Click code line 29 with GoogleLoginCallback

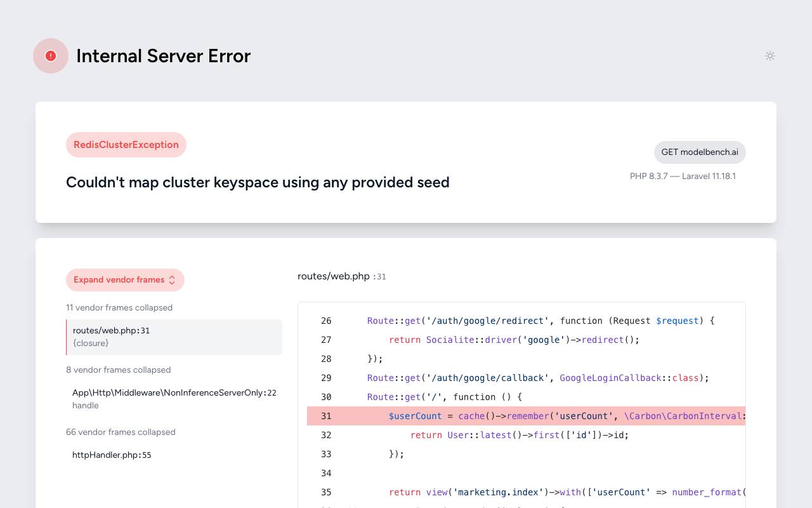pos(526,378)
